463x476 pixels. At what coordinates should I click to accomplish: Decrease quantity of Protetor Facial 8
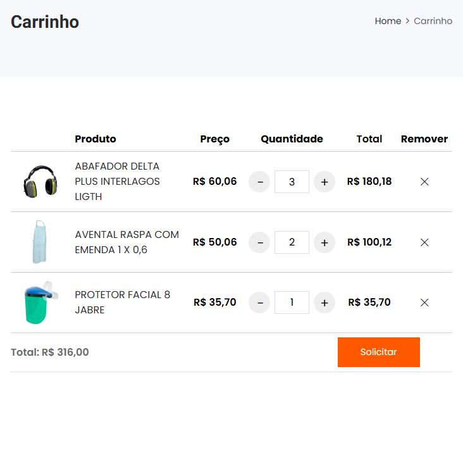point(259,303)
